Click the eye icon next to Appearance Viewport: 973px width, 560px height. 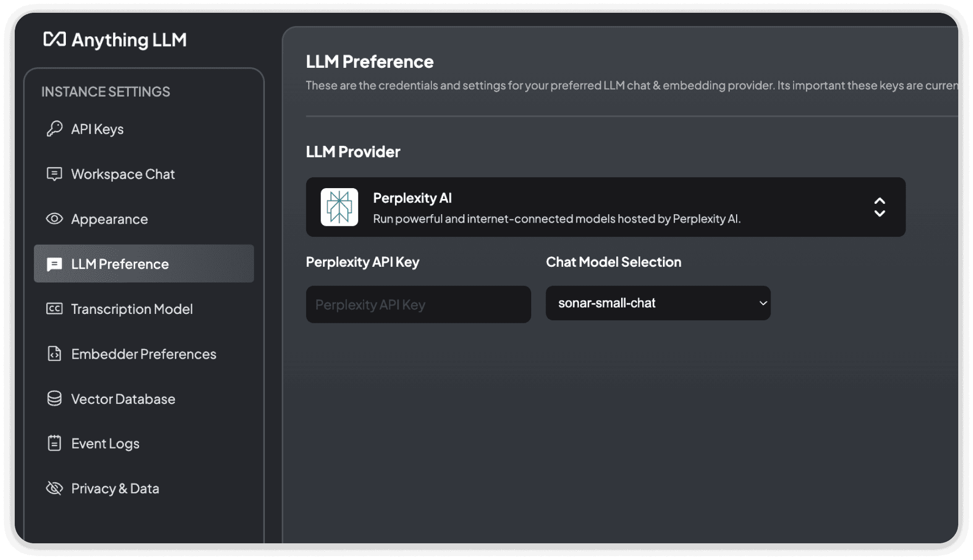(x=55, y=219)
